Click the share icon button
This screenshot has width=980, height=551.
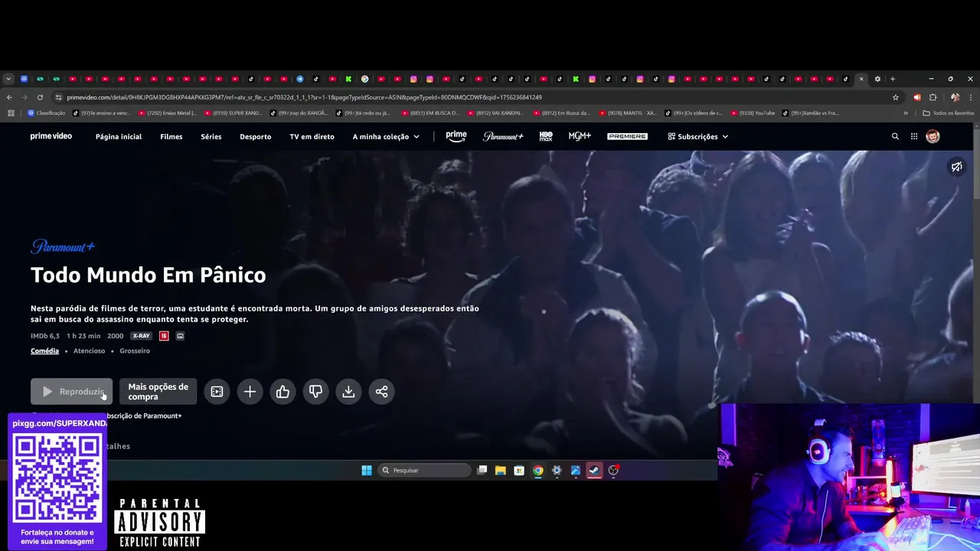pos(381,392)
